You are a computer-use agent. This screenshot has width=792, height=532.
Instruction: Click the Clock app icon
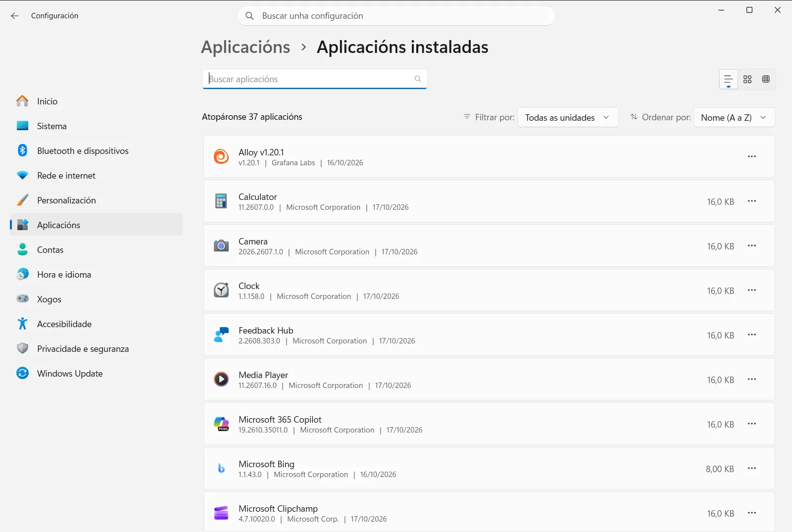pyautogui.click(x=221, y=290)
